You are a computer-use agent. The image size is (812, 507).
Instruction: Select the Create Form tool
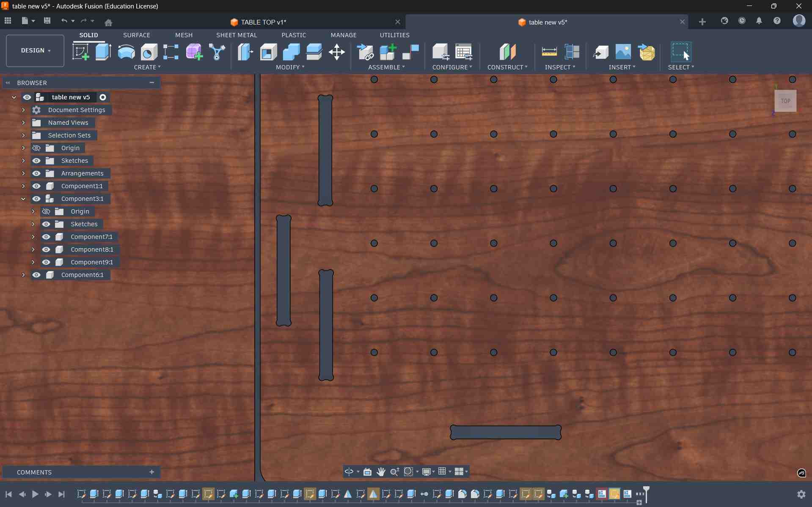click(x=194, y=52)
